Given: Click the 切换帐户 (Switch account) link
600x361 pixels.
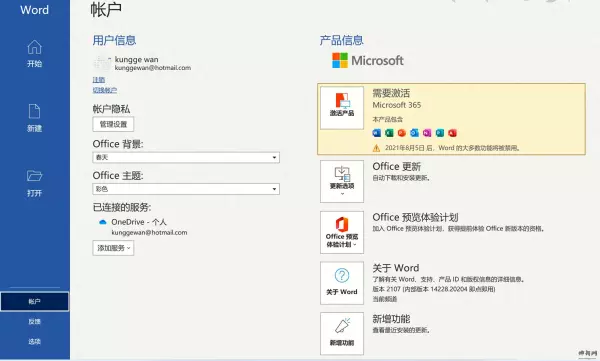Looking at the screenshot, I should click(x=105, y=90).
